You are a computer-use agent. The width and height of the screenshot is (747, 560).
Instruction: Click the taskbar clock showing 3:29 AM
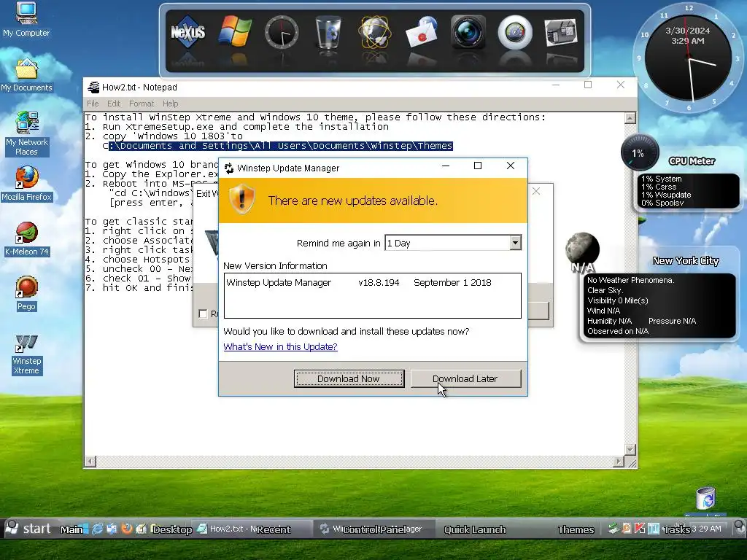706,529
